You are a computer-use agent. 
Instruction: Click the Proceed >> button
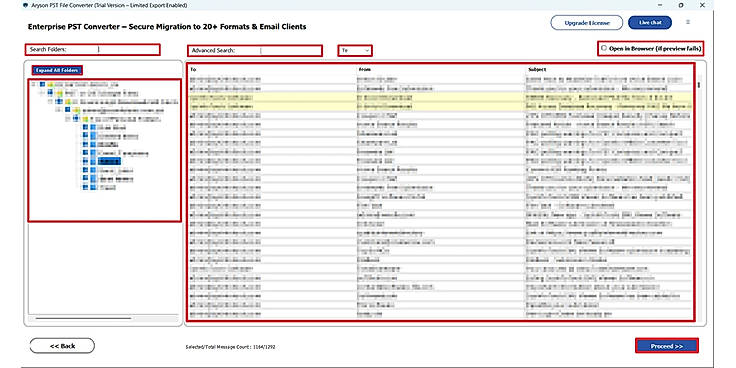tap(667, 346)
